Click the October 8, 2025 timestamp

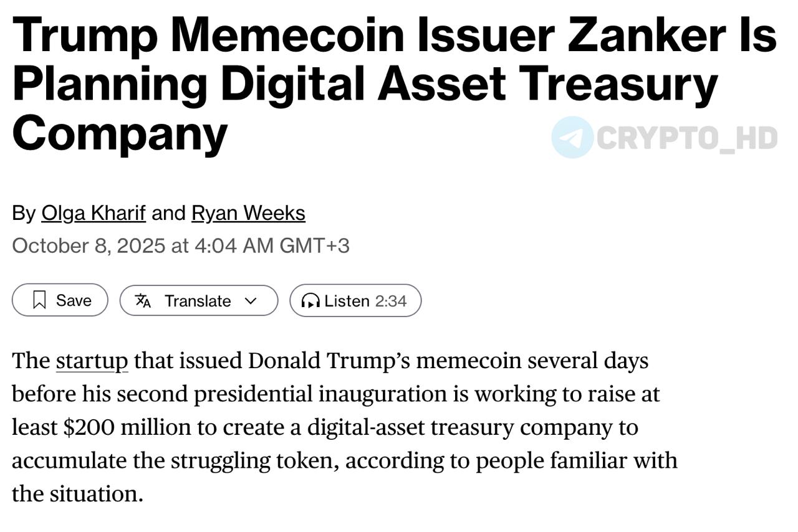88,245
